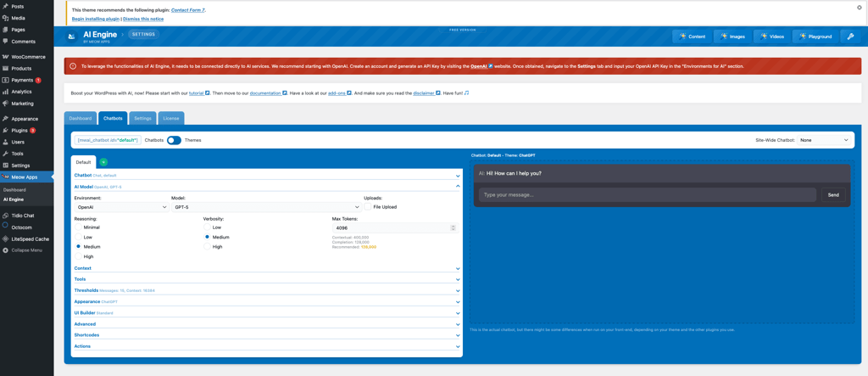
Task: Click the Marketing megaphone icon
Action: [5, 104]
